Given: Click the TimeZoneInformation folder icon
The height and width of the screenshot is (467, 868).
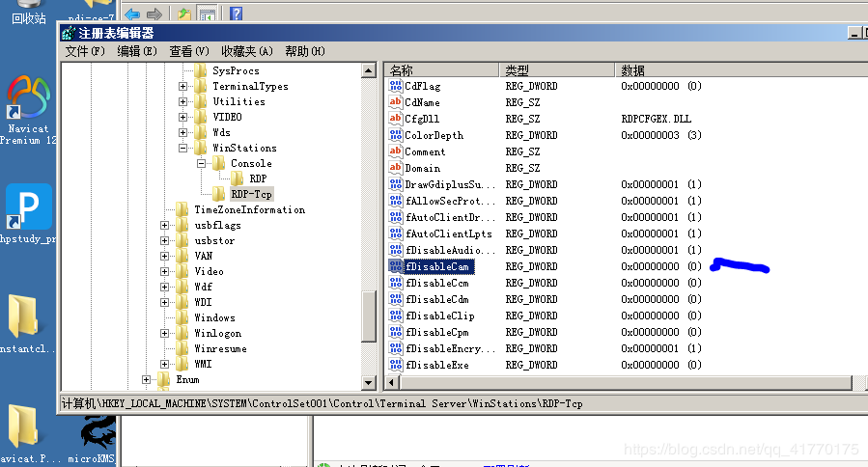Looking at the screenshot, I should tap(182, 209).
